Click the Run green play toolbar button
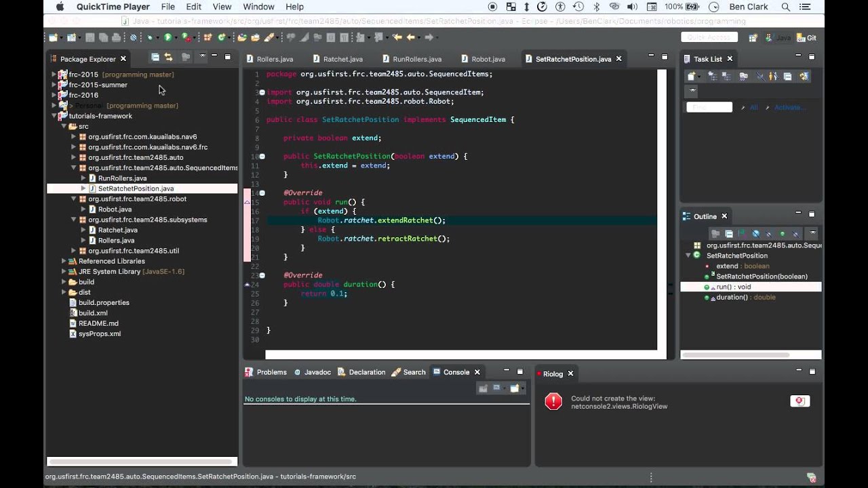868x488 pixels. [x=167, y=37]
